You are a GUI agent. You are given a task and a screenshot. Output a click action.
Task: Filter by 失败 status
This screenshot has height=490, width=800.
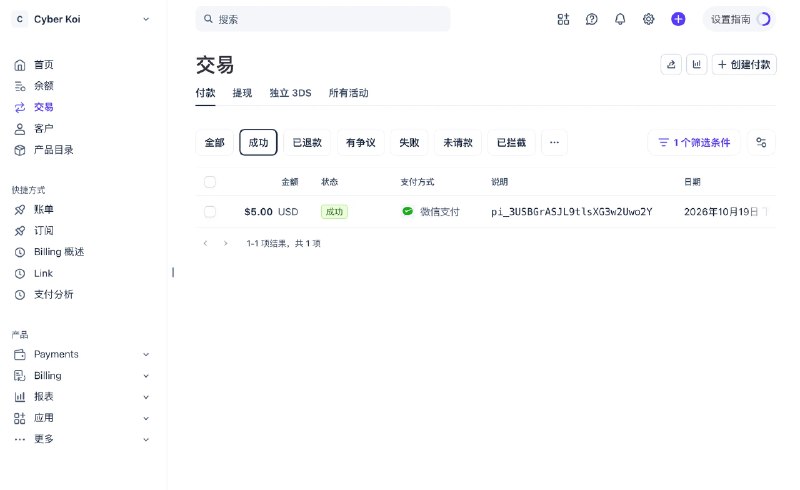point(409,142)
